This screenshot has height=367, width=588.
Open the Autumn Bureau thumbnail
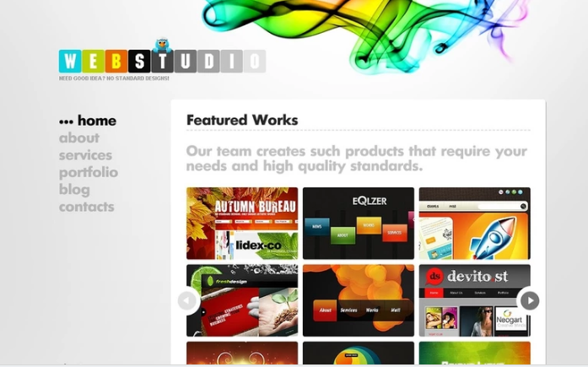(x=242, y=224)
